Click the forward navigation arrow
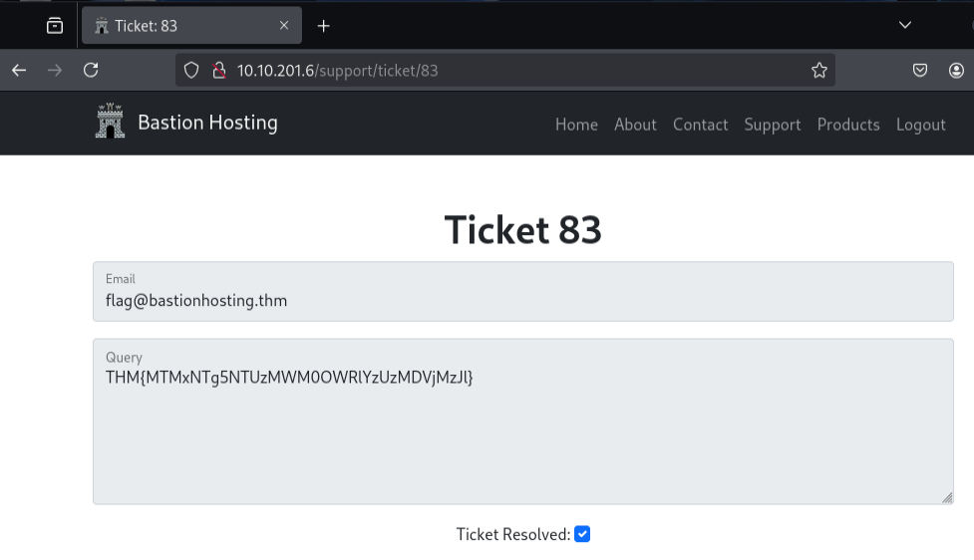The width and height of the screenshot is (974, 560). pos(55,70)
